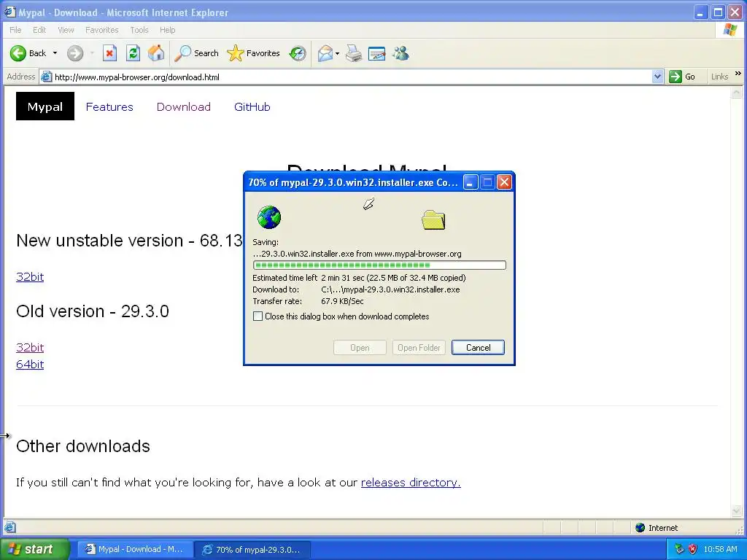Viewport: 747px width, 560px height.
Task: Click the disabled Open button in dialog
Action: point(360,348)
